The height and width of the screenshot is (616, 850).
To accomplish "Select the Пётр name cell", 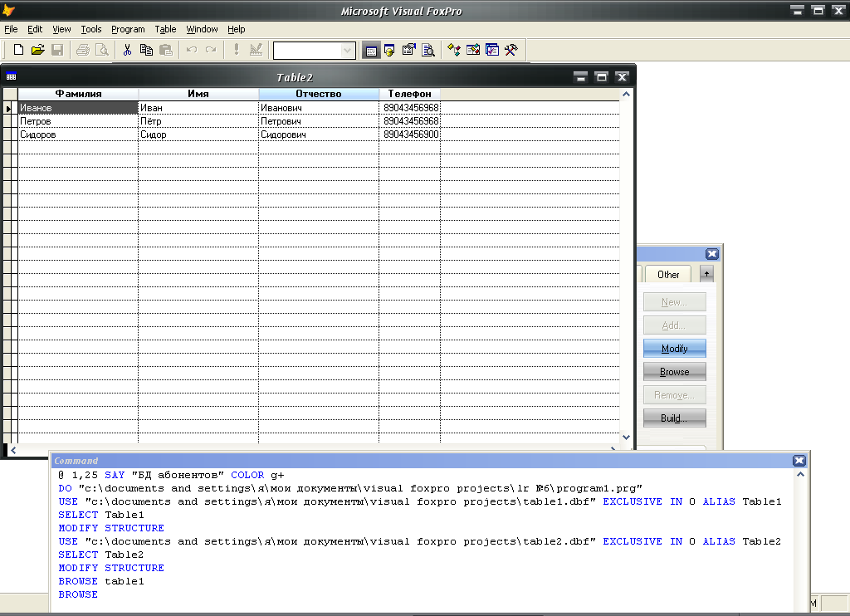I will (x=198, y=121).
